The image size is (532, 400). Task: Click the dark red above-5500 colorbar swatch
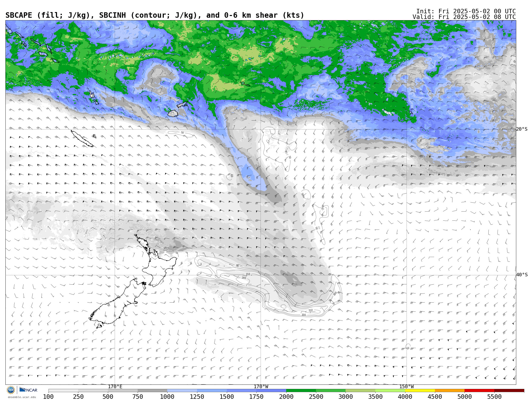(509, 391)
